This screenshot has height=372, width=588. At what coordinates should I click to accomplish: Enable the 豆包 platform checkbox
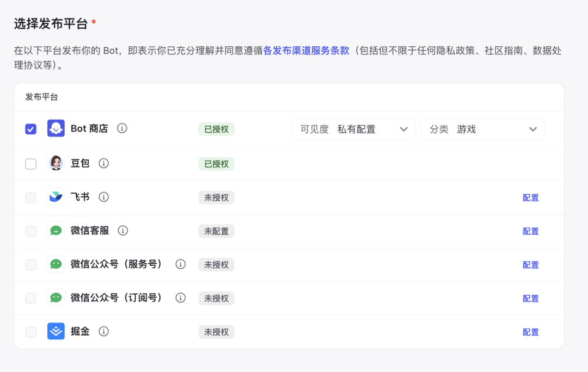tap(31, 164)
